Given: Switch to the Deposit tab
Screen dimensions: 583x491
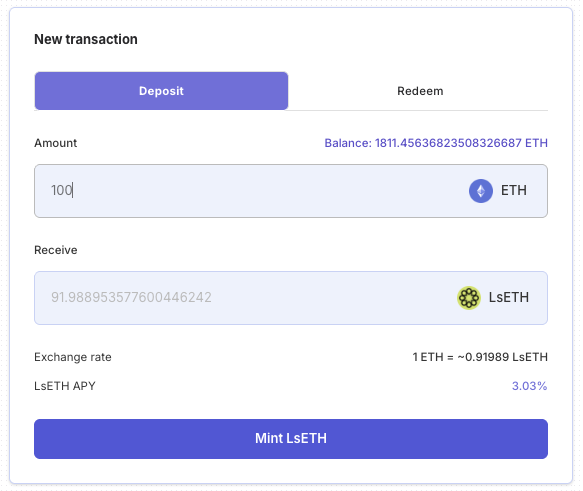Looking at the screenshot, I should (161, 91).
